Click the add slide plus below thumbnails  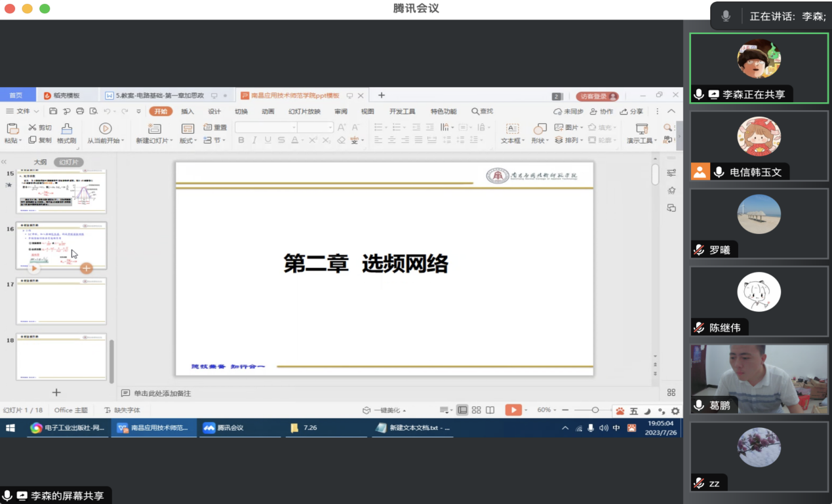(x=56, y=392)
